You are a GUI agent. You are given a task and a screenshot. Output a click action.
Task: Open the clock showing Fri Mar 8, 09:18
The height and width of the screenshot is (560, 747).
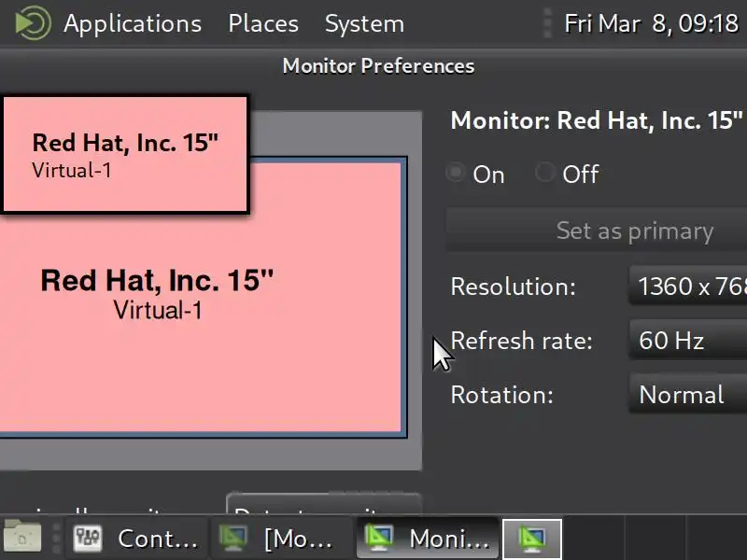[651, 23]
